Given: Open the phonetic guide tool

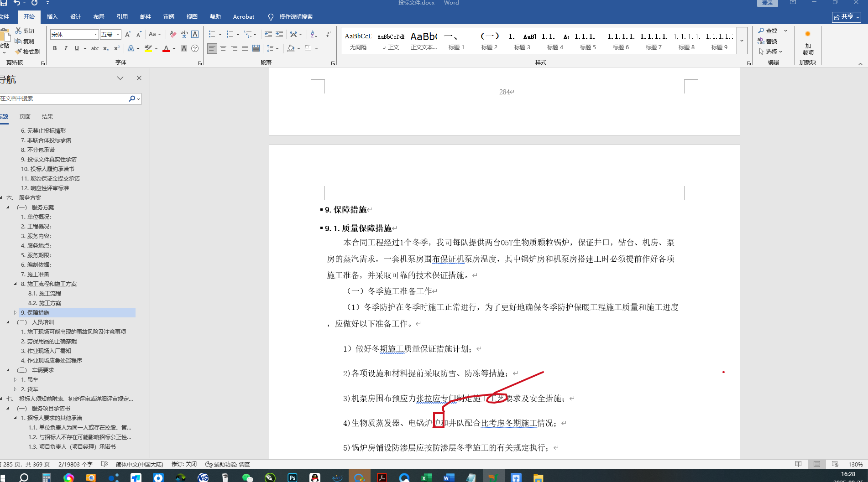Looking at the screenshot, I should tap(184, 34).
